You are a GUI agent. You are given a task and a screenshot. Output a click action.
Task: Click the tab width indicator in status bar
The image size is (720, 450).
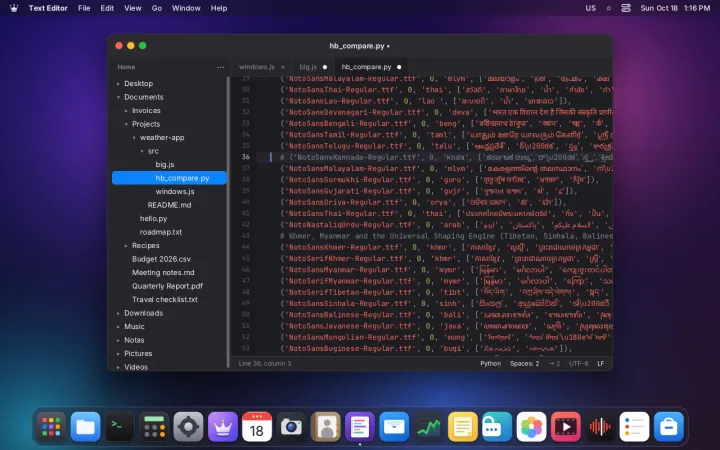tap(554, 363)
